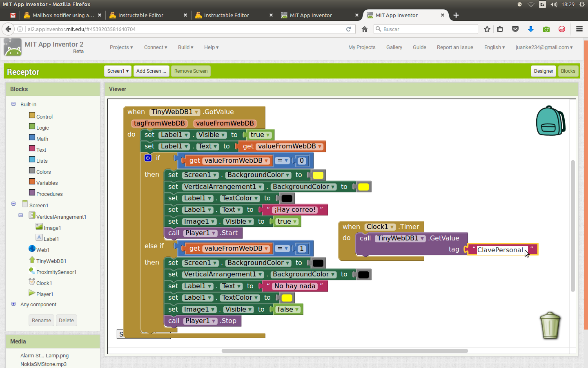Open the backpack icon in the viewer
The image size is (588, 368).
pos(550,121)
